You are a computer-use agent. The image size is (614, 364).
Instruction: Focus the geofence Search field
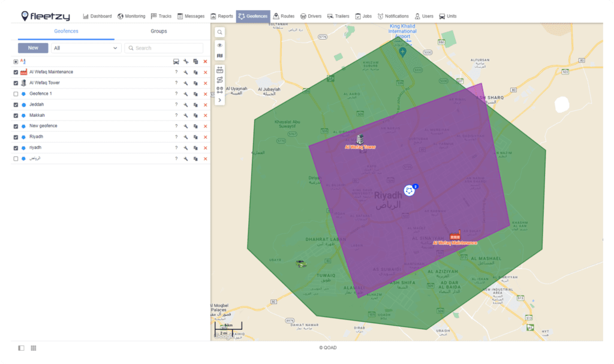(164, 48)
